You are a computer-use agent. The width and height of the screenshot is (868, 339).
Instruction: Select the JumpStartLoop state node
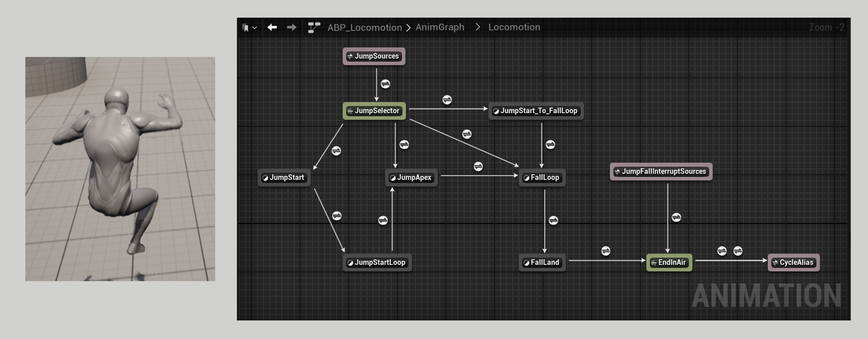(377, 263)
